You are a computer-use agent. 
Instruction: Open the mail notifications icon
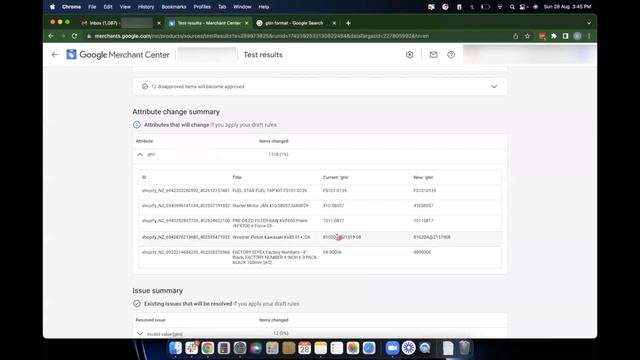coord(433,55)
